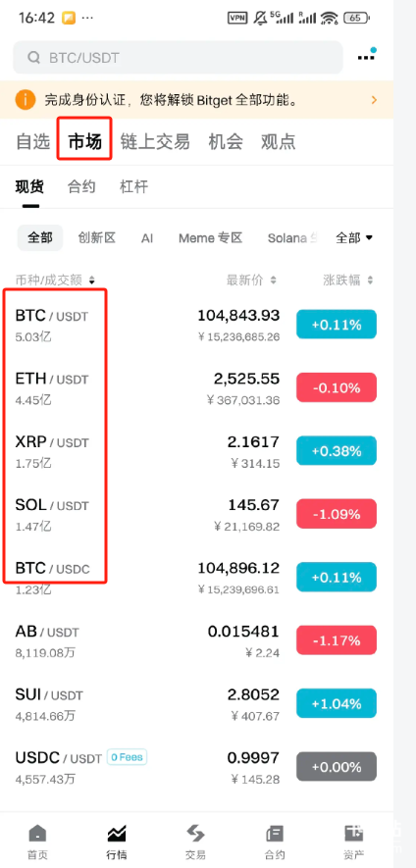
Task: Open the ETH / USDT market row
Action: (x=196, y=388)
